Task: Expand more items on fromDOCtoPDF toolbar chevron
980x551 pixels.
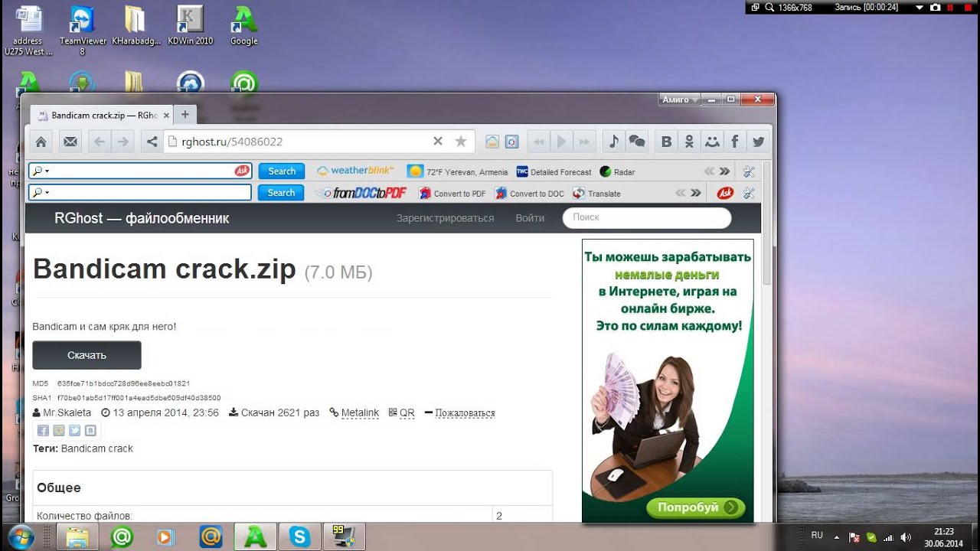Action: coord(696,193)
